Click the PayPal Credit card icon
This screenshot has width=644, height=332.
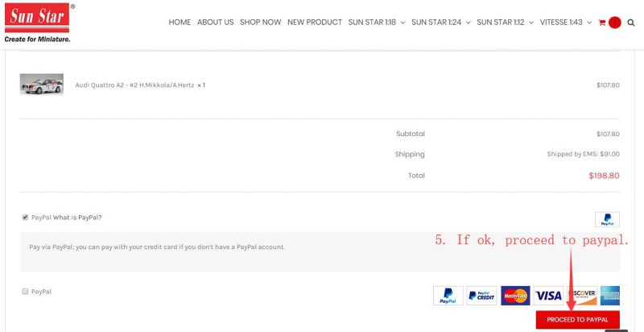(x=482, y=296)
